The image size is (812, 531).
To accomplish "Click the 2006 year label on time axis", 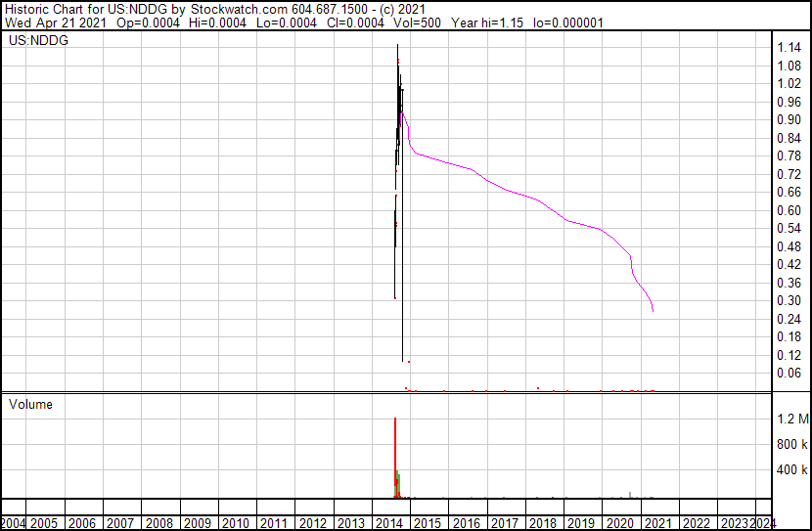I will point(82,523).
